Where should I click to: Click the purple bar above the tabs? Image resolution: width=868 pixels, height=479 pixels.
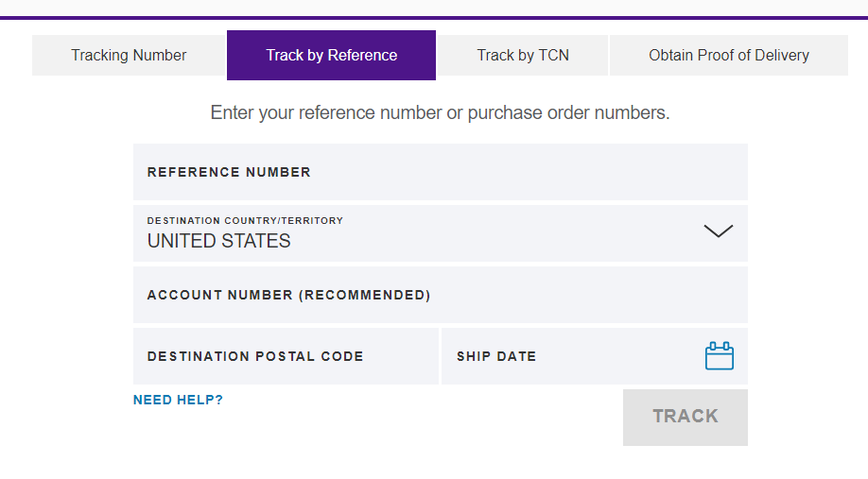(434, 18)
